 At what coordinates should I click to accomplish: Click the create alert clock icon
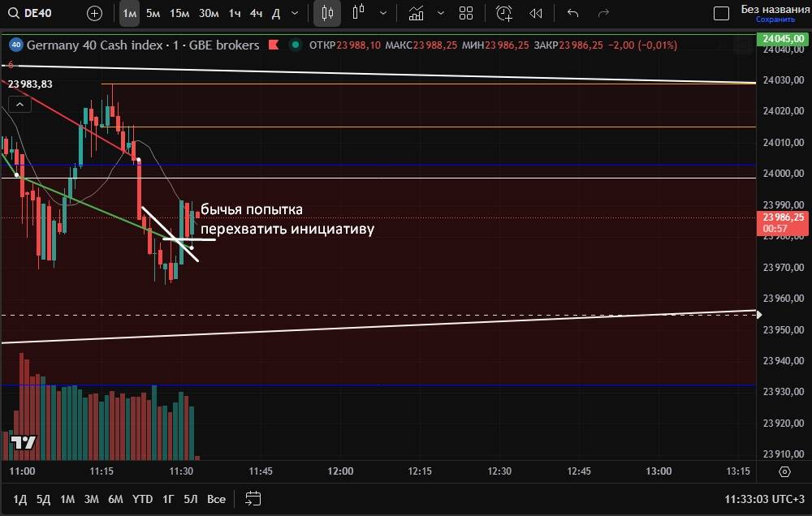[x=504, y=13]
